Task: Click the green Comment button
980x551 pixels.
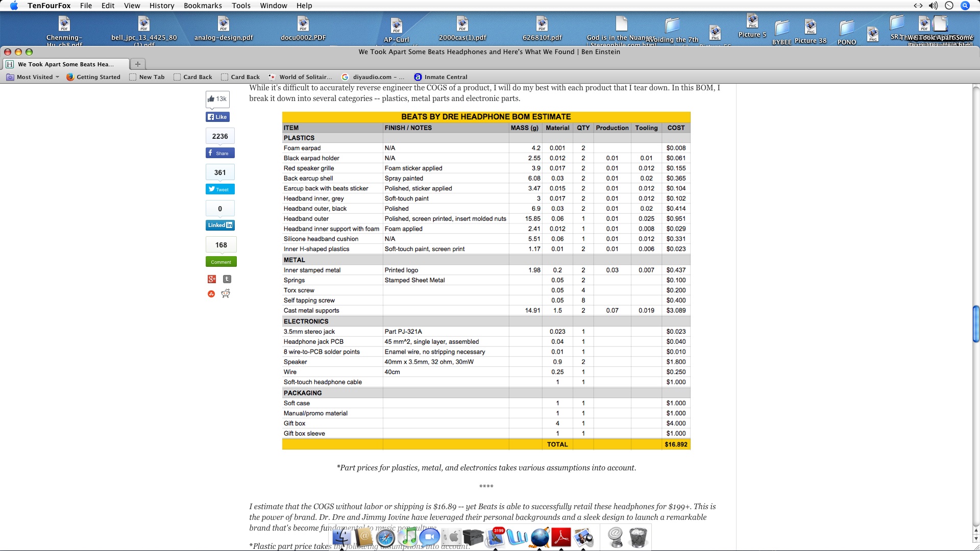Action: (221, 262)
